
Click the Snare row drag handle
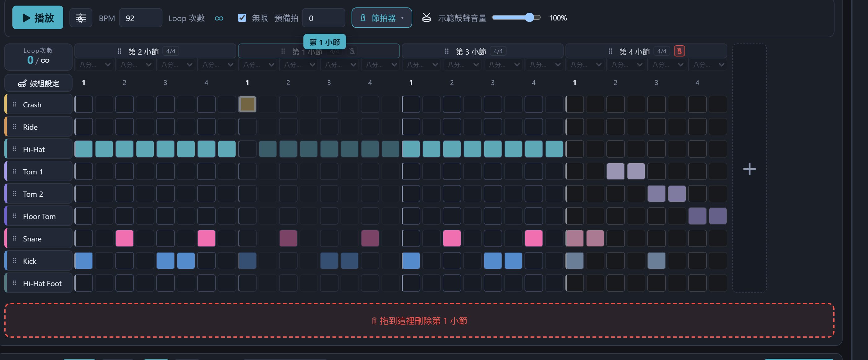(x=14, y=238)
